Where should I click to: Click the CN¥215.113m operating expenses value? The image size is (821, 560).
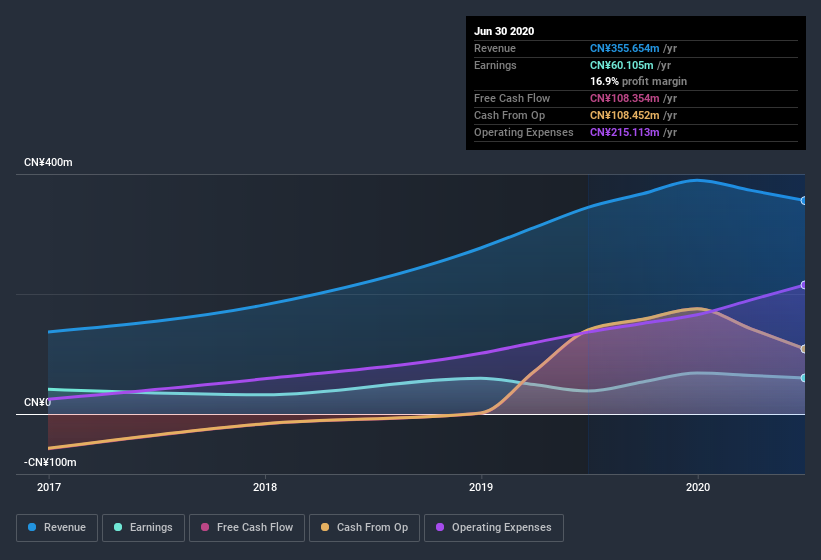coord(624,132)
